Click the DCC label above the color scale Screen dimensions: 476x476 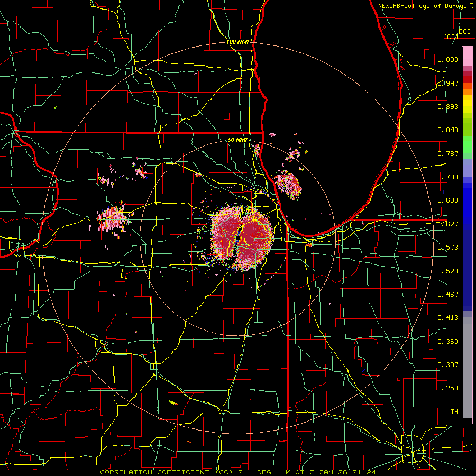464,32
